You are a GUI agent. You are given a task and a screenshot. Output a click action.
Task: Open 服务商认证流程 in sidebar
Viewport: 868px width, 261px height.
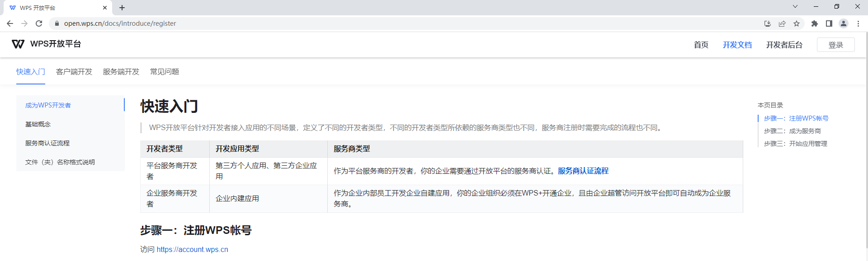(71, 143)
